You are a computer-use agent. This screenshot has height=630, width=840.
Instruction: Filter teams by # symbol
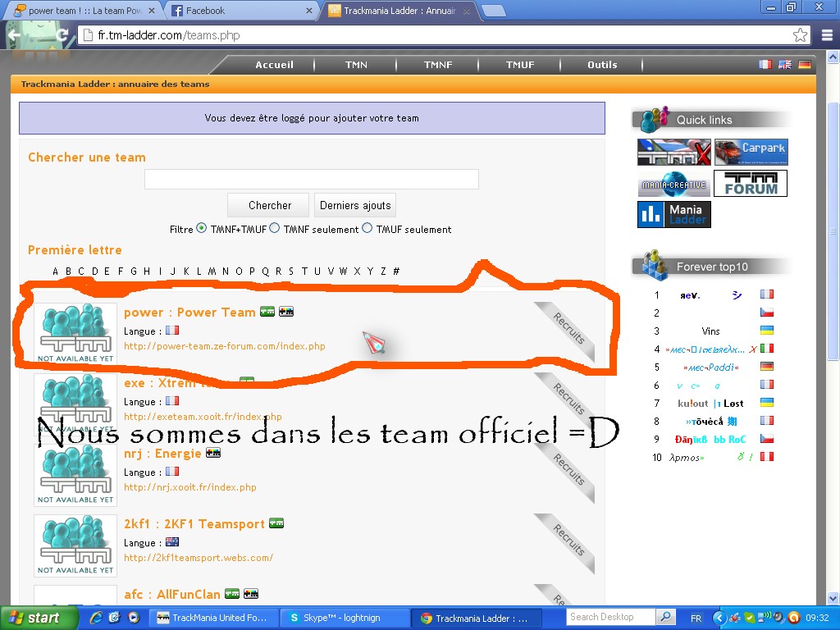pyautogui.click(x=396, y=271)
